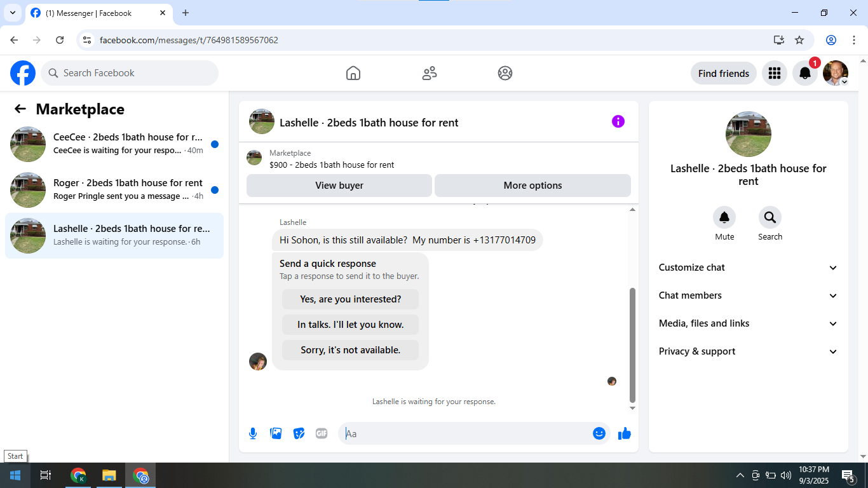868x488 pixels.
Task: Click the View buyer button
Action: click(339, 186)
